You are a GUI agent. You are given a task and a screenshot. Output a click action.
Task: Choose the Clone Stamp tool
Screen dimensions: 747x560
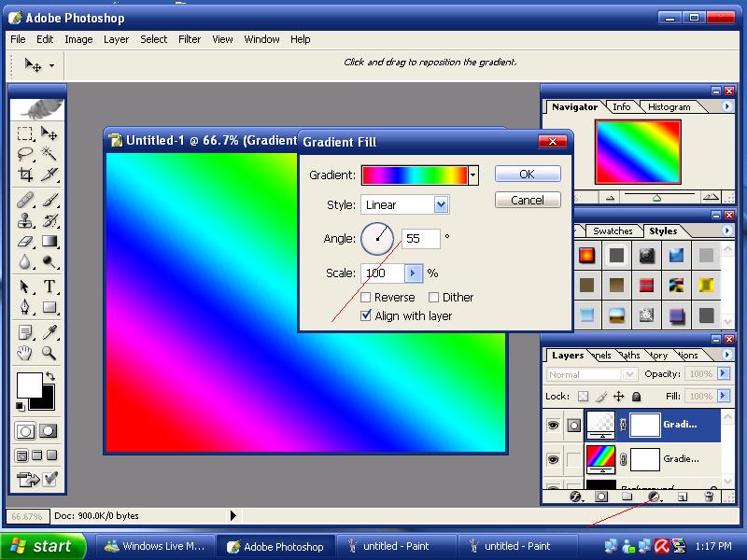point(26,220)
